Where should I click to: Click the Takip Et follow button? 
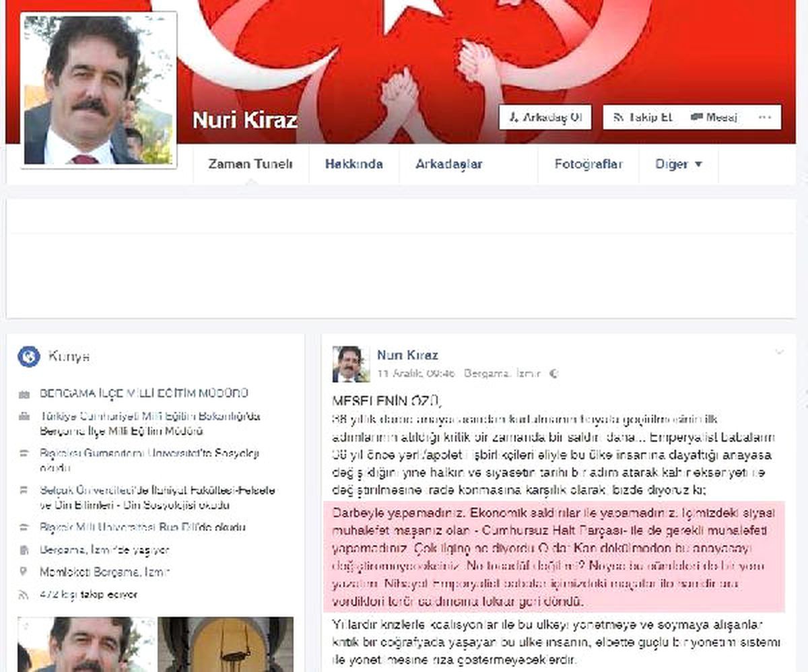pos(642,117)
